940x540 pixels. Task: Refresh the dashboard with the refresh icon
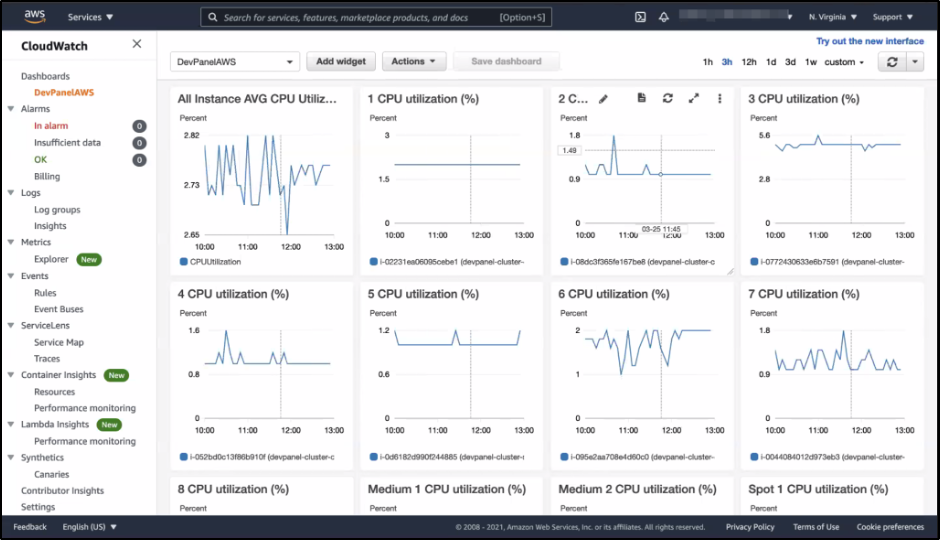[892, 62]
